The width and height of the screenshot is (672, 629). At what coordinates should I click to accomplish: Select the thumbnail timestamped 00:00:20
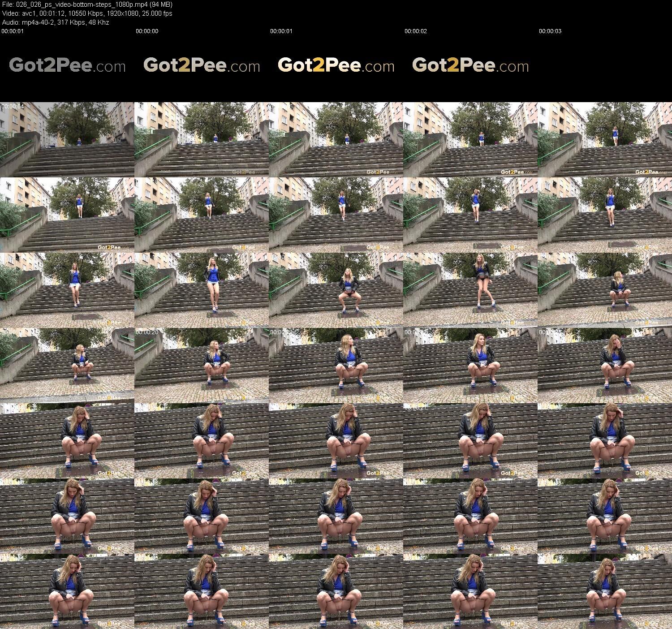(x=202, y=365)
